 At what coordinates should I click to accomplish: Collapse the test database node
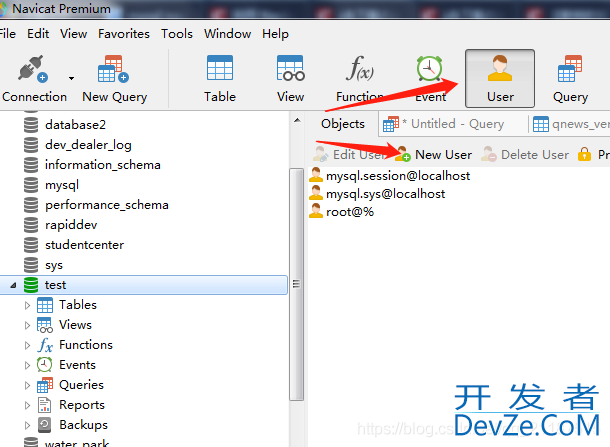tap(13, 285)
